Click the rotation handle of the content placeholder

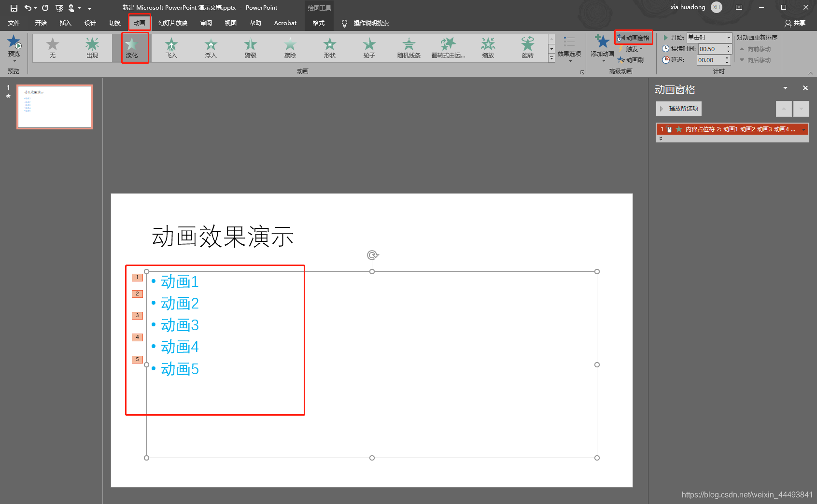tap(372, 255)
